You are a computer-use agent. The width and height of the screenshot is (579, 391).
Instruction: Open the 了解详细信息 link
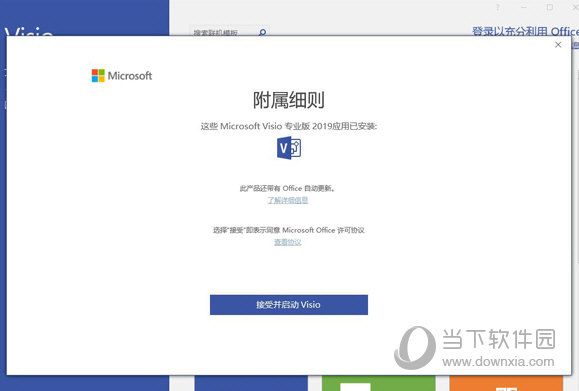tap(288, 200)
